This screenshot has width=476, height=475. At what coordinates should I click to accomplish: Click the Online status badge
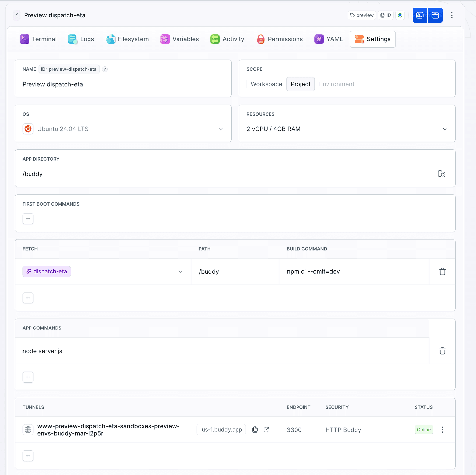(x=424, y=430)
